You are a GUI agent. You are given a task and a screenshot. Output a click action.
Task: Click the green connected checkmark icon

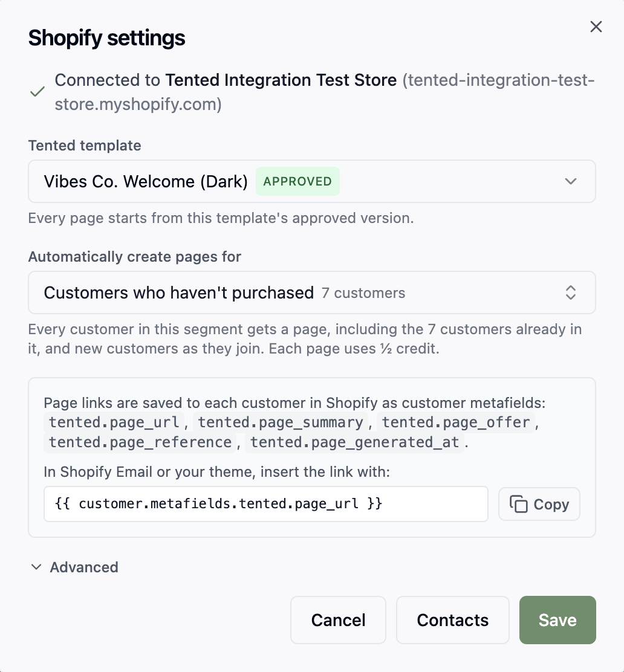point(37,92)
